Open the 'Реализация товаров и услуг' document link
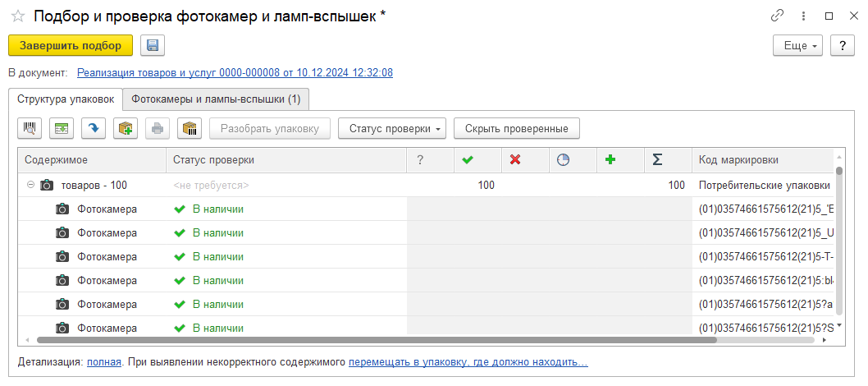 235,72
